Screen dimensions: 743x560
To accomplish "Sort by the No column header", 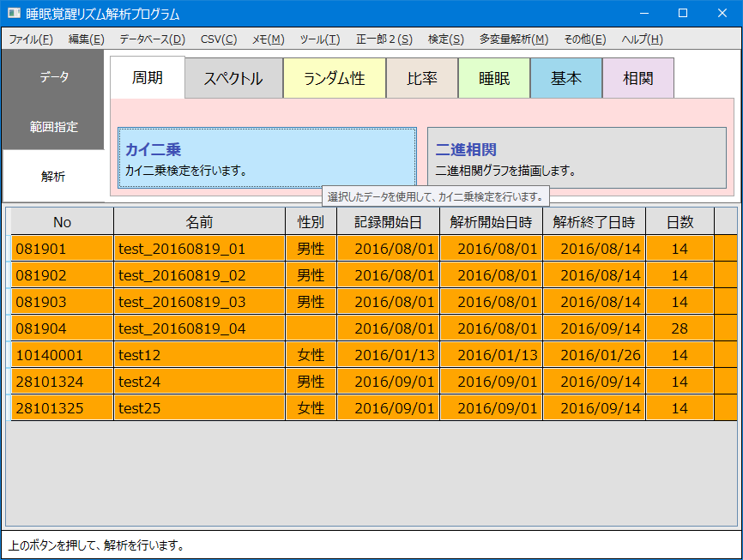I will (x=62, y=222).
